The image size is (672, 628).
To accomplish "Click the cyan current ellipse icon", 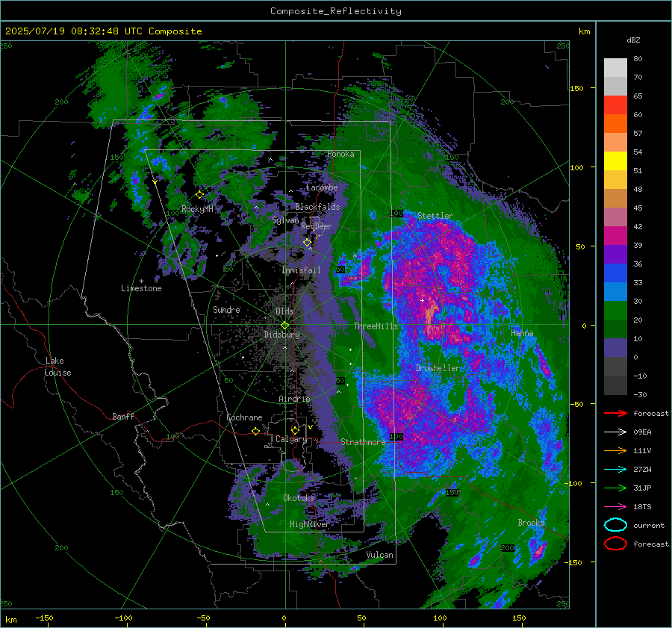I will [615, 525].
